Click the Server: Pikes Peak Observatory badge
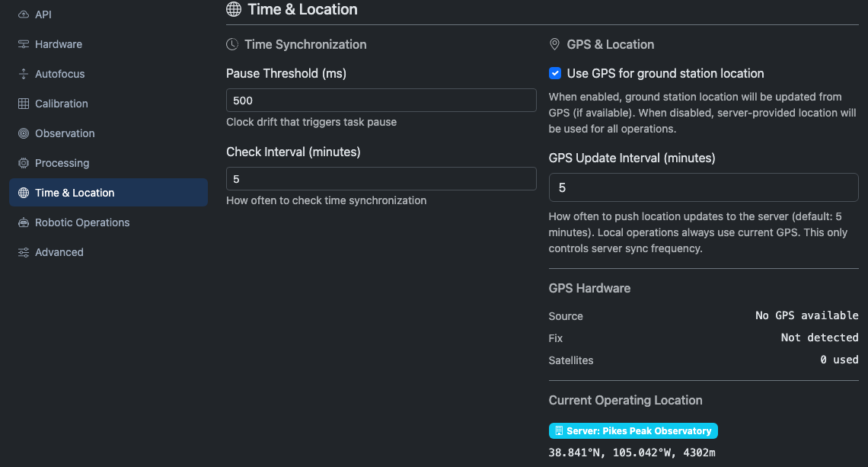This screenshot has width=868, height=467. tap(633, 431)
